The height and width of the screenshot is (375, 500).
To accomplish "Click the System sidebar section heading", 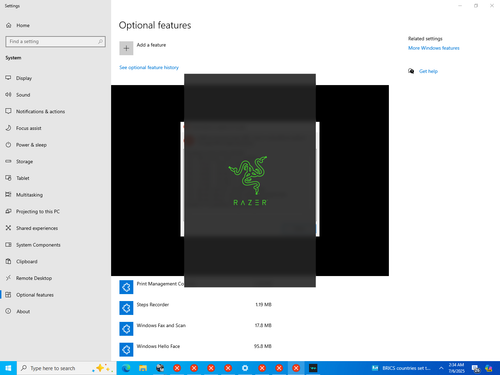I will [x=13, y=58].
